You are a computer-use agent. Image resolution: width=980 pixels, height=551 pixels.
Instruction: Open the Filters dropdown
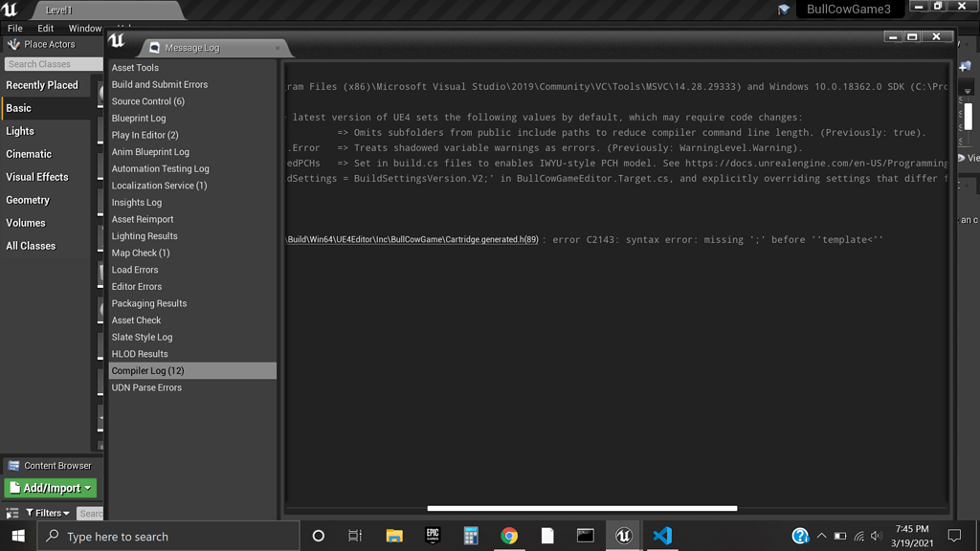[x=48, y=513]
